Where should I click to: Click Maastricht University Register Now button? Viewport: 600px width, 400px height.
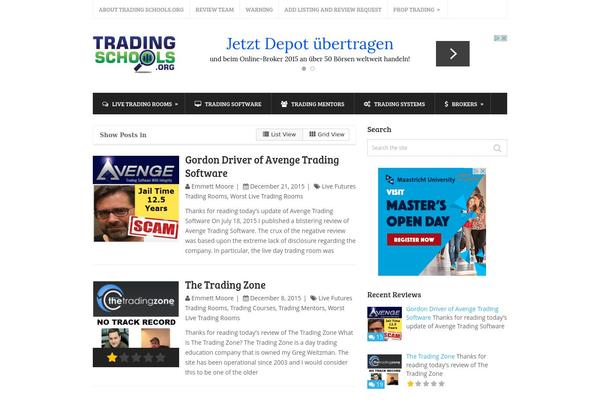click(x=414, y=240)
